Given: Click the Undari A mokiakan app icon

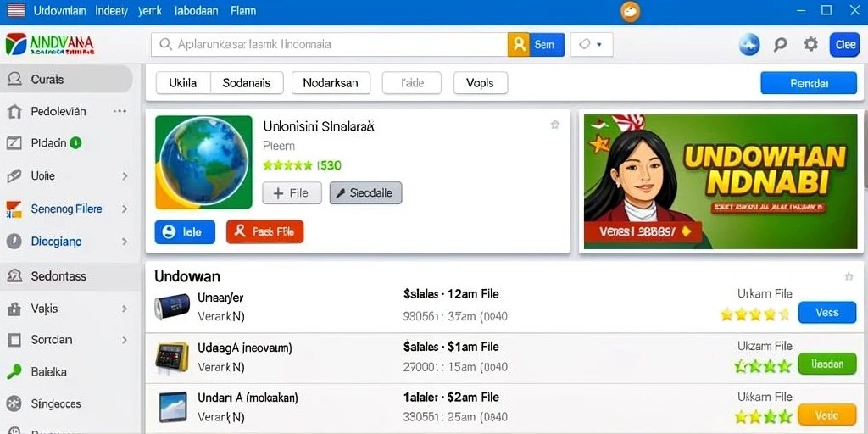Looking at the screenshot, I should coord(172,408).
